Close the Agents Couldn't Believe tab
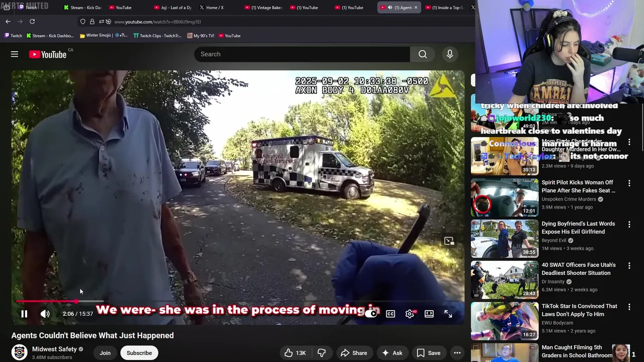 point(416,8)
